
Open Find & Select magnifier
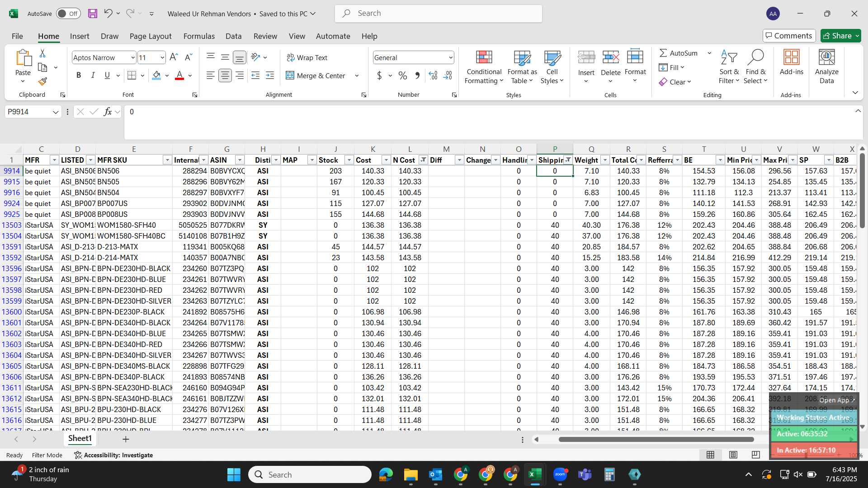tap(755, 57)
